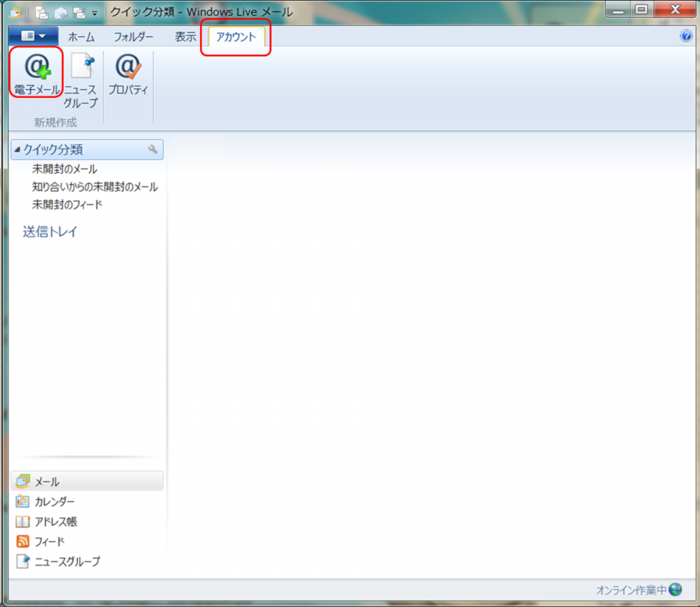
Task: Maximize the Windows Live メール window
Action: [x=642, y=9]
